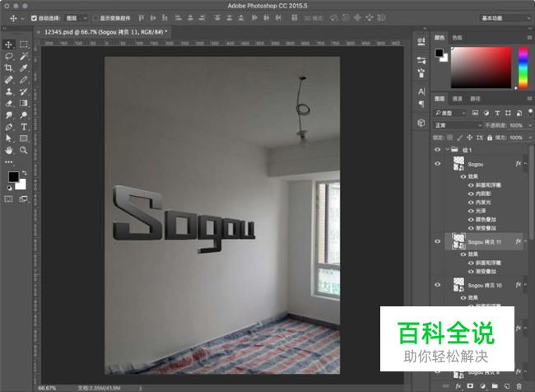Screen dimensions: 535x392
Task: Click the toolbox background color swatch
Action: pyautogui.click(x=21, y=185)
